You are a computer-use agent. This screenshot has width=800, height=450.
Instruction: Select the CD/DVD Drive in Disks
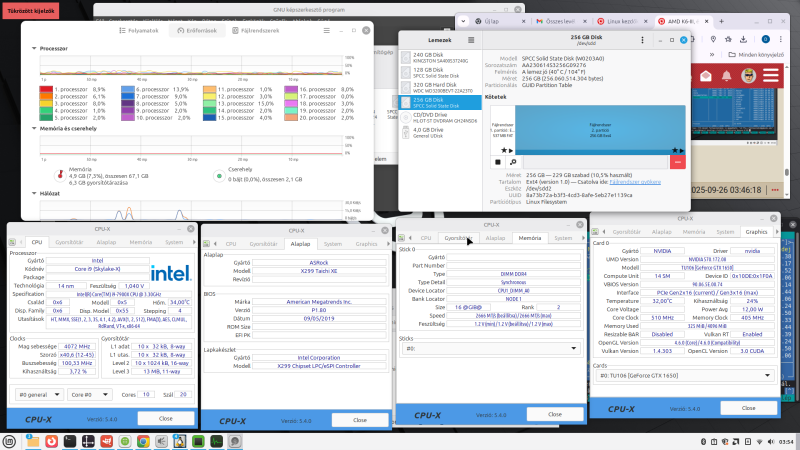point(441,118)
